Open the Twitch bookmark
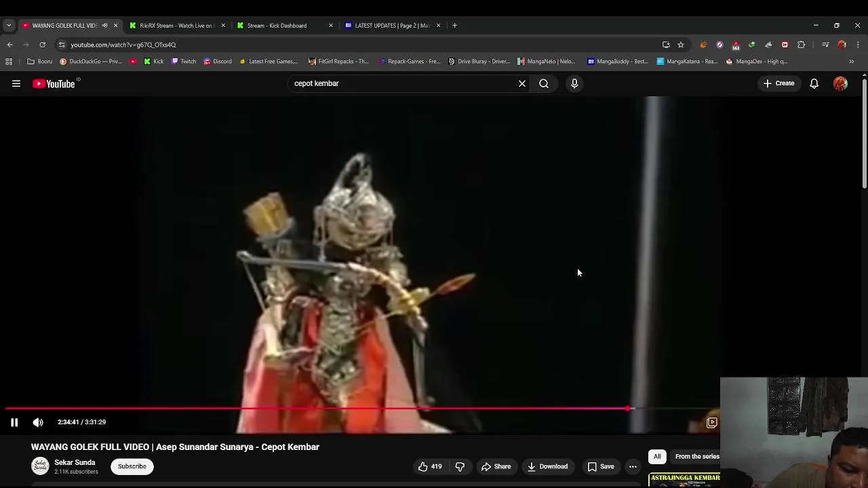Viewport: 868px width, 488px height. coord(183,61)
